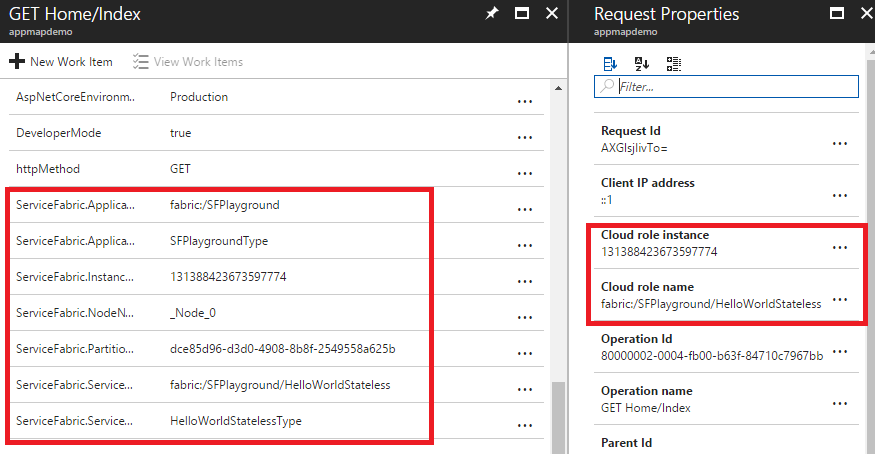Select the Production value
This screenshot has height=454, width=875.
[199, 97]
